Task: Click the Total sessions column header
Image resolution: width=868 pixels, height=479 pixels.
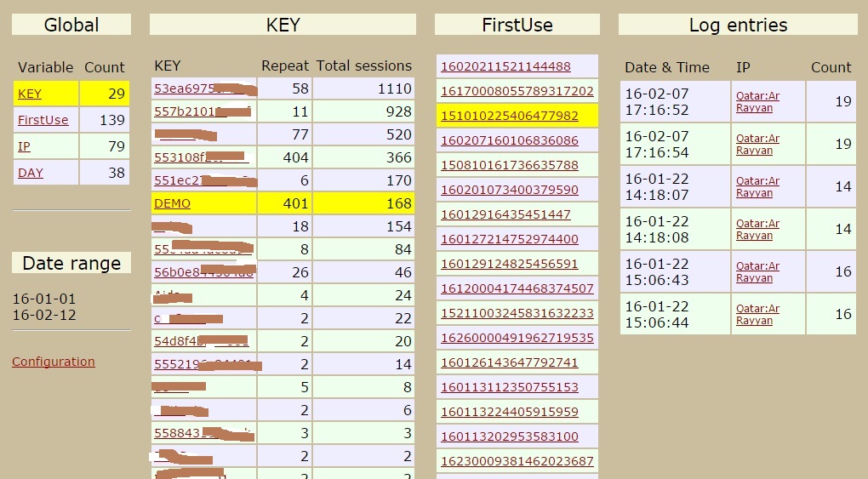Action: click(x=363, y=66)
